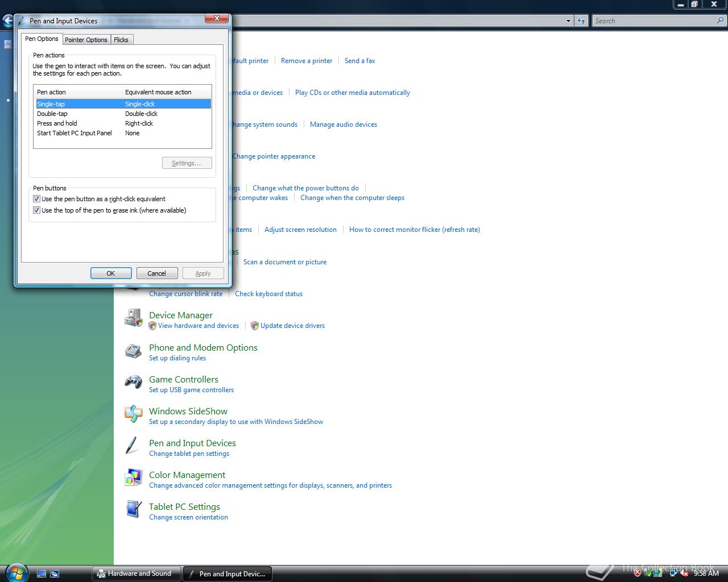
Task: Open the Manage audio devices link
Action: 344,124
